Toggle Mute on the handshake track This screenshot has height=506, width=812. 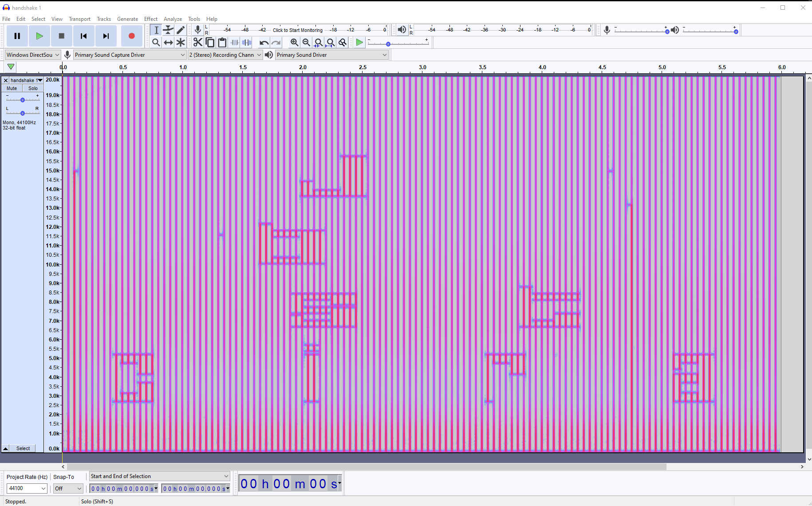click(12, 88)
